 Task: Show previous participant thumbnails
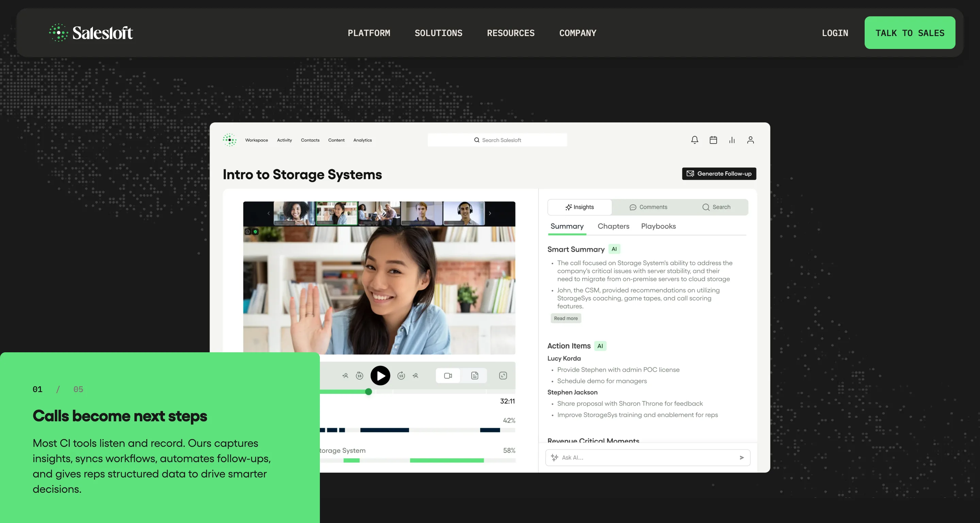click(x=268, y=214)
